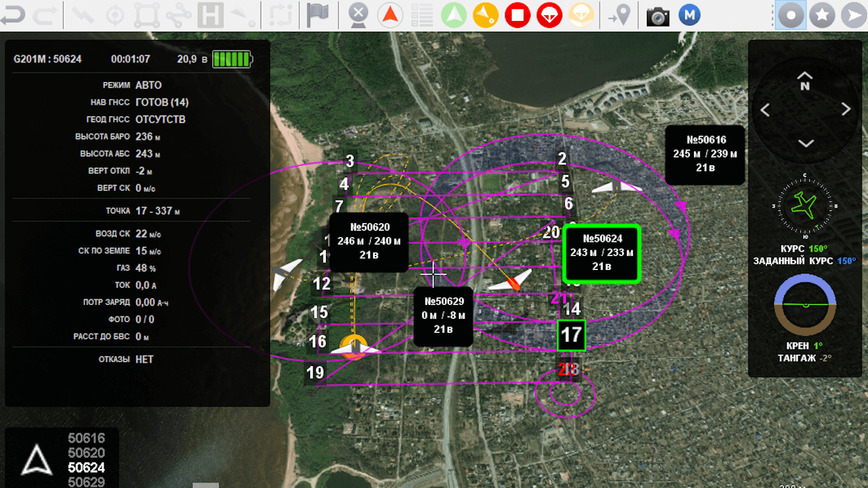Pan map east with the right chevron
Viewport: 868px width, 488px height.
point(846,109)
